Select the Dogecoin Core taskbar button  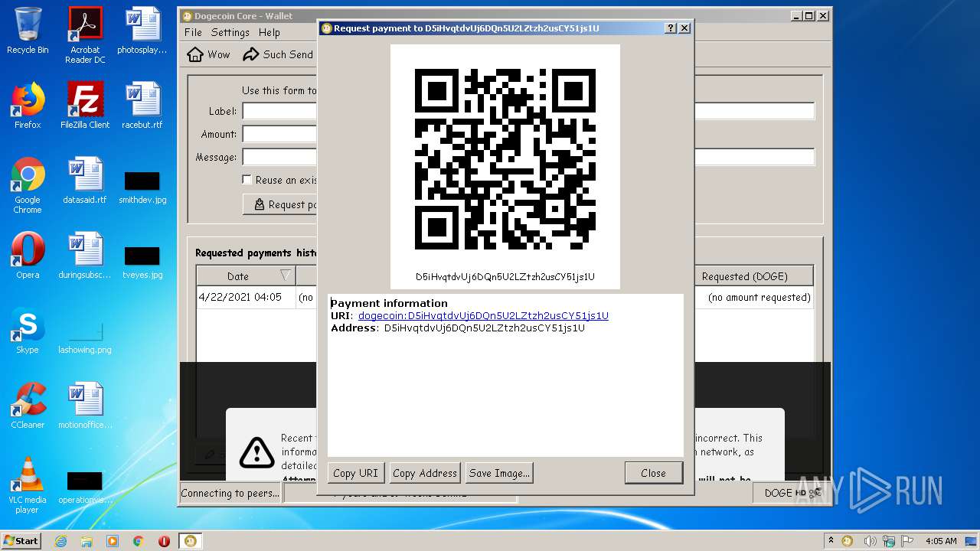click(x=191, y=541)
